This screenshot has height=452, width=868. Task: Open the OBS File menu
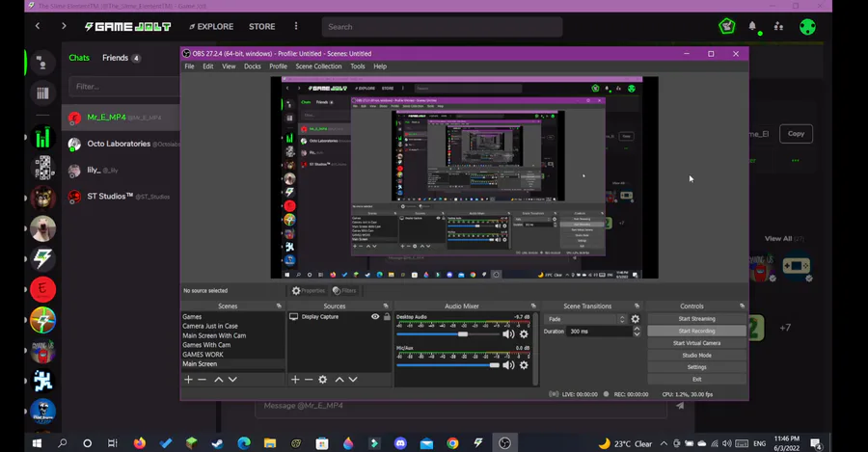click(x=189, y=66)
